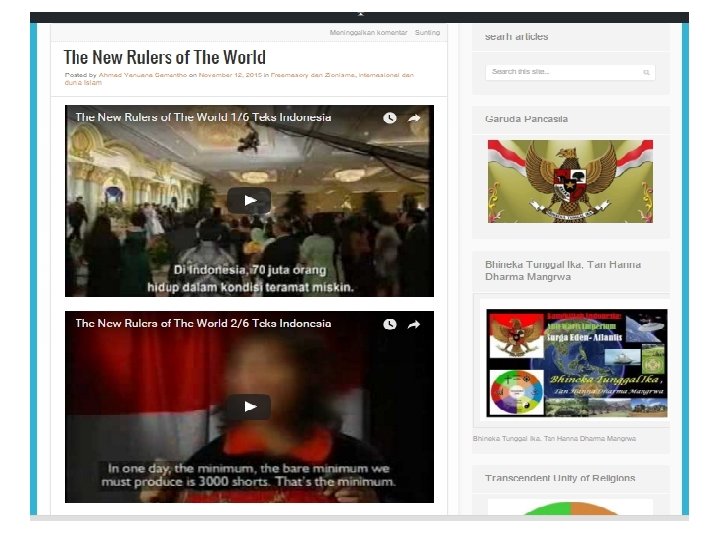
Task: Click the 'Garuda Pancasila' widget heading
Action: point(527,119)
